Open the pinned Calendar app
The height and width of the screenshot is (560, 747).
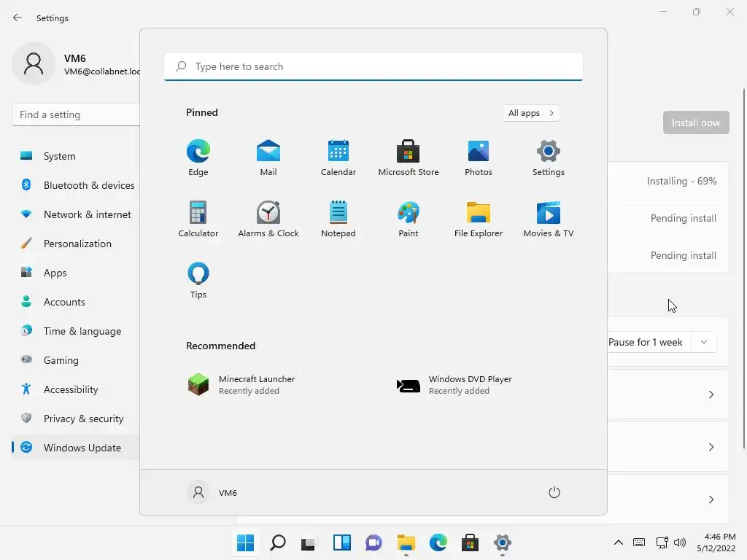pos(338,158)
